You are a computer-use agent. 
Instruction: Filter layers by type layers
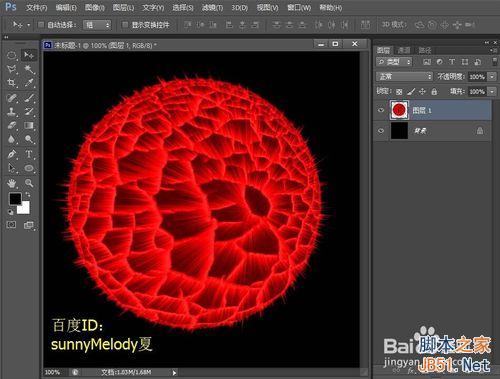(452, 62)
